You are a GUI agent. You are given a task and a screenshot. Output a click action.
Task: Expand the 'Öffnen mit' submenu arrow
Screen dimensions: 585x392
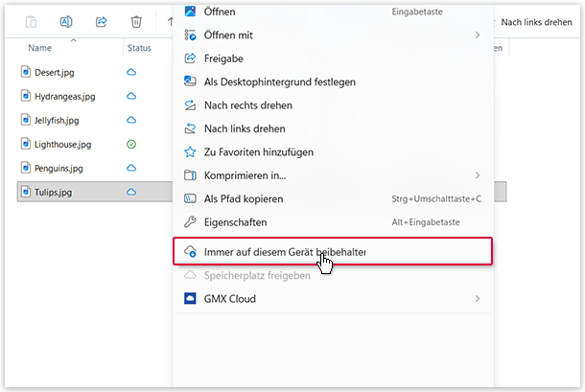pos(478,35)
